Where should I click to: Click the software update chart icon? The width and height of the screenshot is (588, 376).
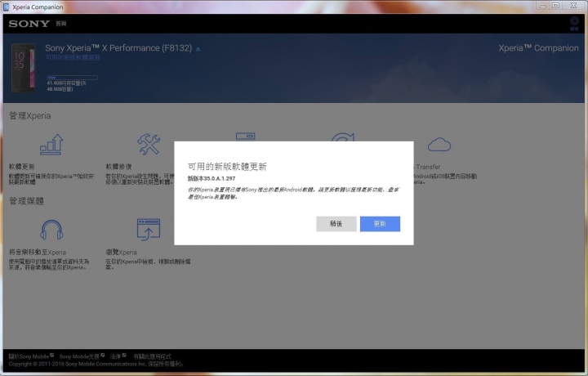pyautogui.click(x=51, y=145)
